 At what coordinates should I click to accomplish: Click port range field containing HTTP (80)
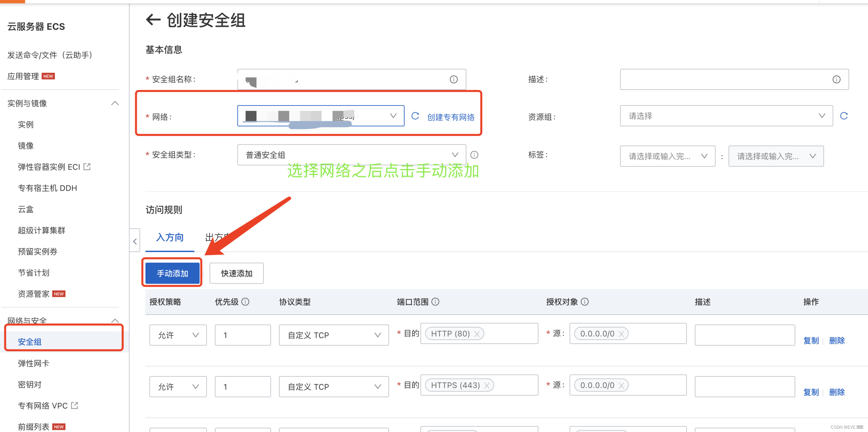tap(479, 333)
